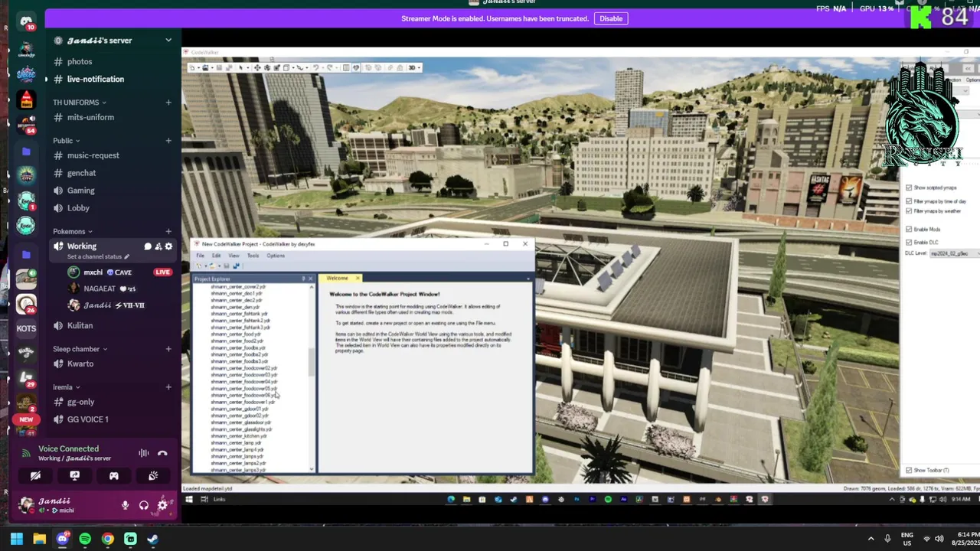Start an activity with game controller icon
Screen dimensions: 980x551
tap(113, 476)
